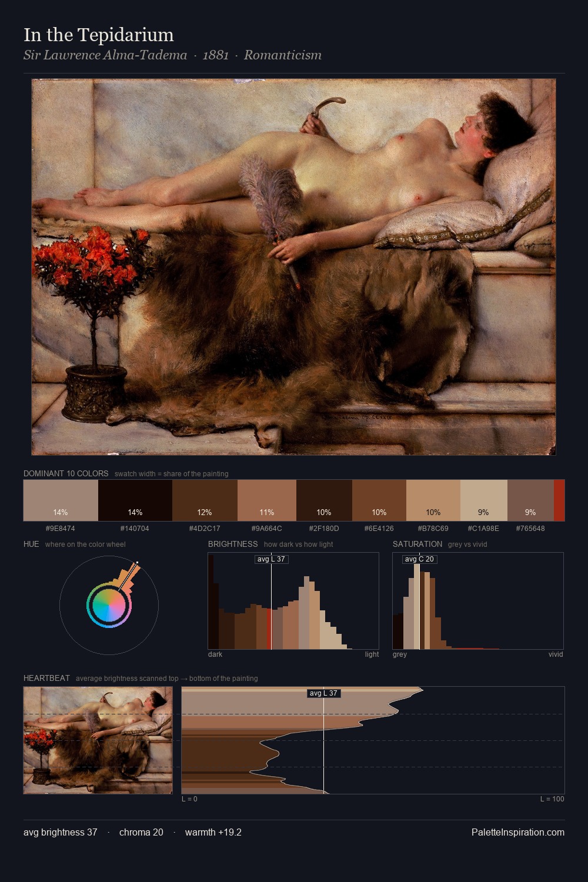588x882 pixels.
Task: Click 'avg L 37' marker in heartbeat chart
Action: 324,693
